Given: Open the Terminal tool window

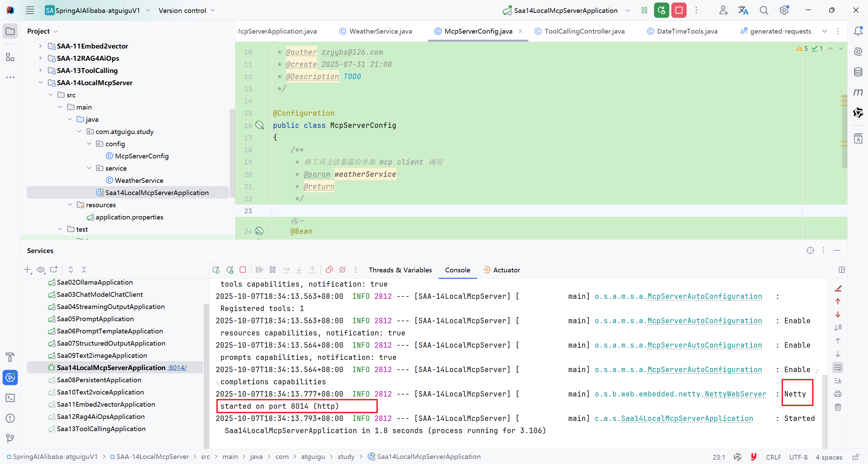Looking at the screenshot, I should coord(10,398).
